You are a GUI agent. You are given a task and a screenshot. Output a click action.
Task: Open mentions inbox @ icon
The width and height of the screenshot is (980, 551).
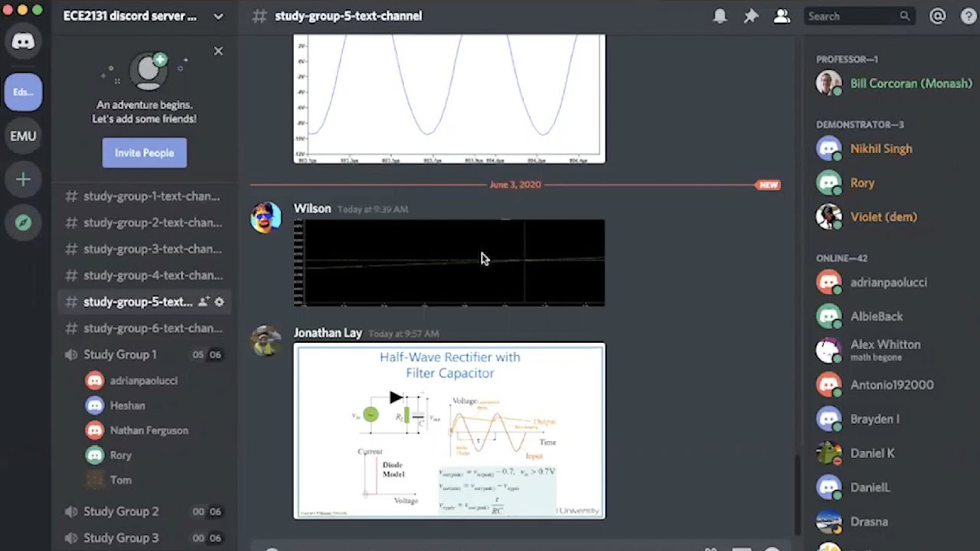pyautogui.click(x=937, y=16)
